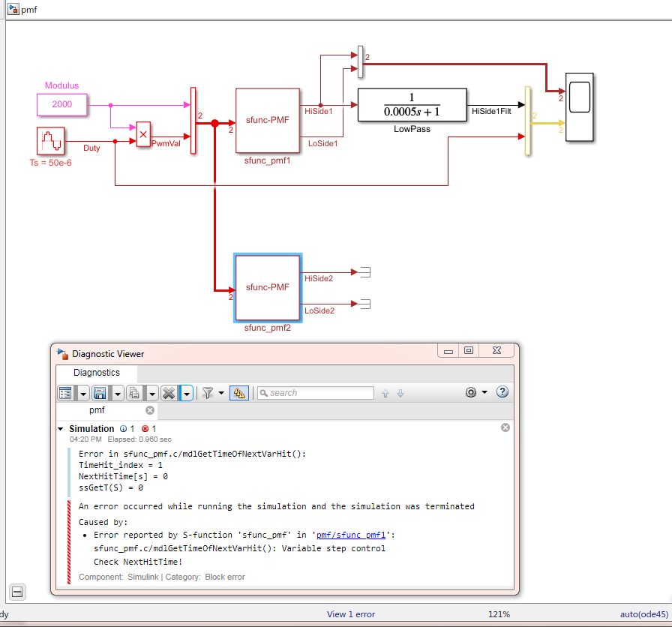
Task: Select the LowPass transfer function block
Action: click(x=412, y=105)
